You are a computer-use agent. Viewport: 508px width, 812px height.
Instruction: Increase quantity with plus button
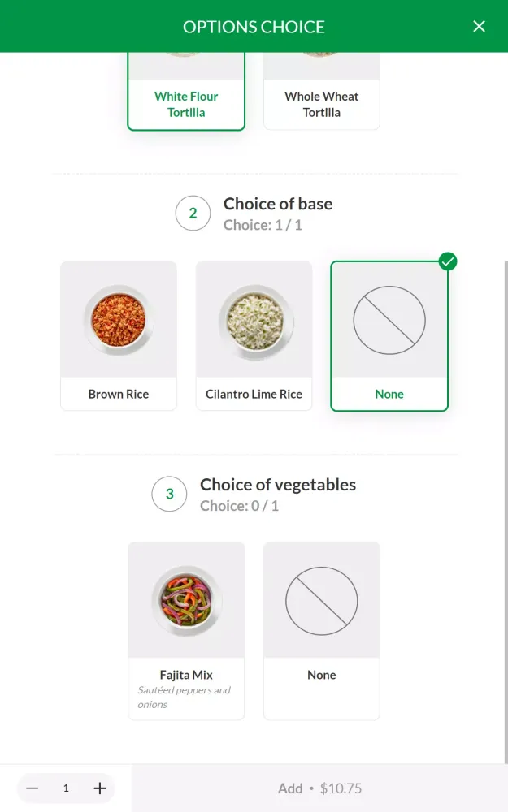pos(99,788)
